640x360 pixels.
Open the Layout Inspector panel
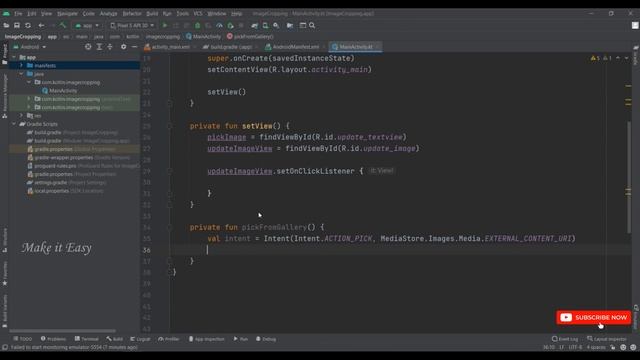coord(607,339)
